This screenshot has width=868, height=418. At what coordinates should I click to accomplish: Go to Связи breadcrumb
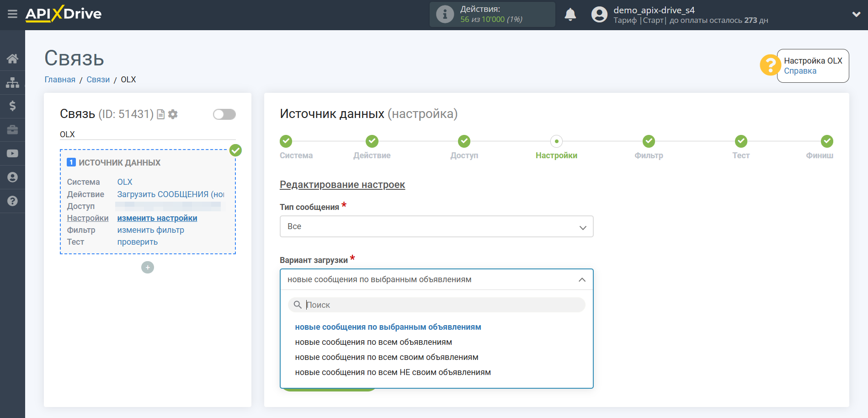pyautogui.click(x=98, y=80)
